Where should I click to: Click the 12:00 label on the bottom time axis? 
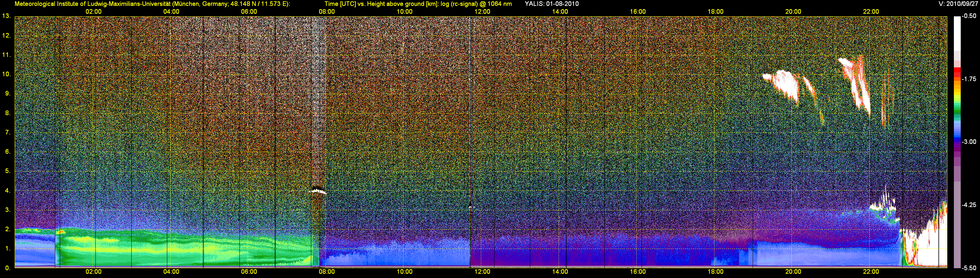coord(482,271)
